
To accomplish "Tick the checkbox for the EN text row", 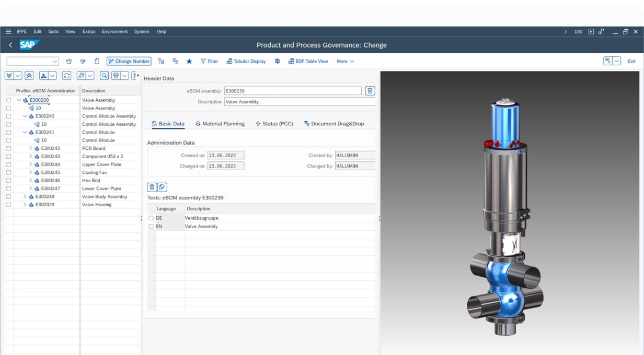I will coord(152,227).
